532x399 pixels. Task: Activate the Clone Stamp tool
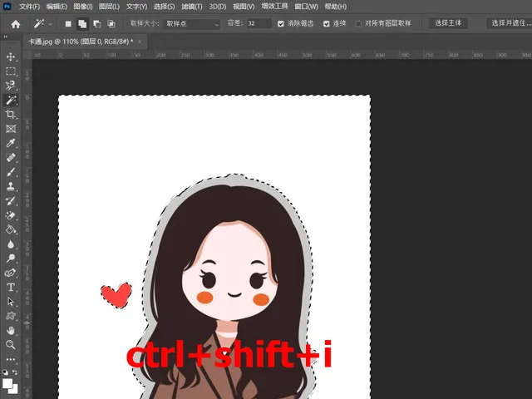coord(11,186)
